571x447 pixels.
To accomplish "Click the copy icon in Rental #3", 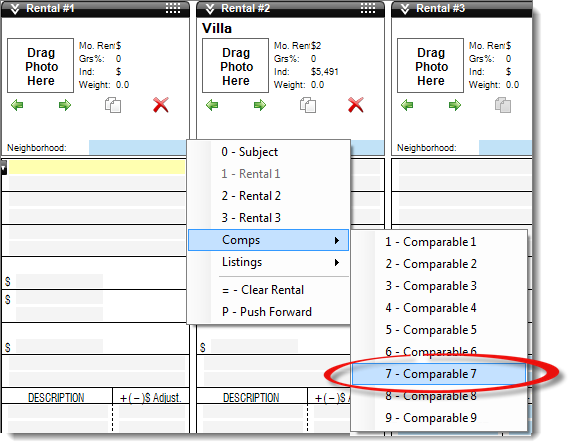I will pyautogui.click(x=503, y=105).
